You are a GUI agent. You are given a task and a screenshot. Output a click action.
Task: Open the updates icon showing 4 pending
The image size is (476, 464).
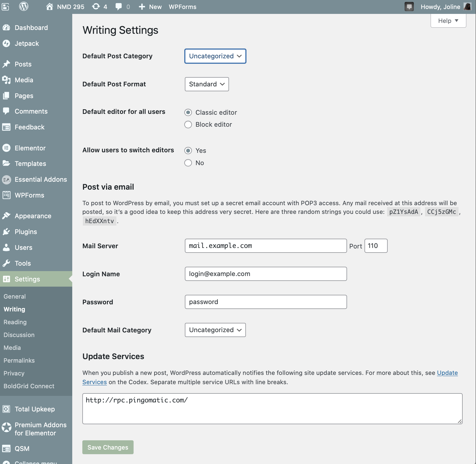pos(96,7)
